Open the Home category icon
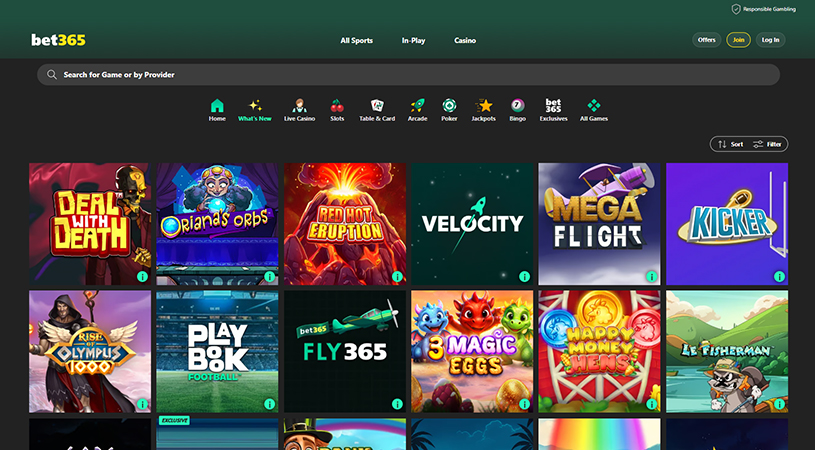 [217, 106]
